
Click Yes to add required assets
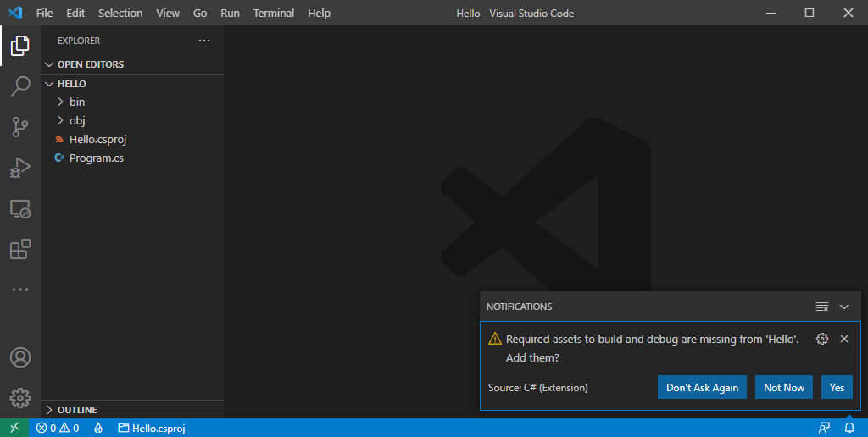tap(837, 387)
